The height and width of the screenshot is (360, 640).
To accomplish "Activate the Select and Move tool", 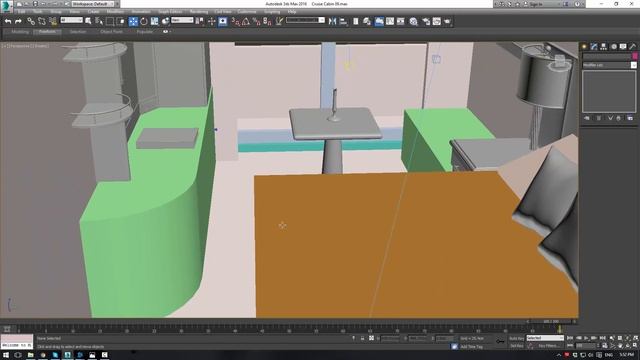I will [x=133, y=21].
